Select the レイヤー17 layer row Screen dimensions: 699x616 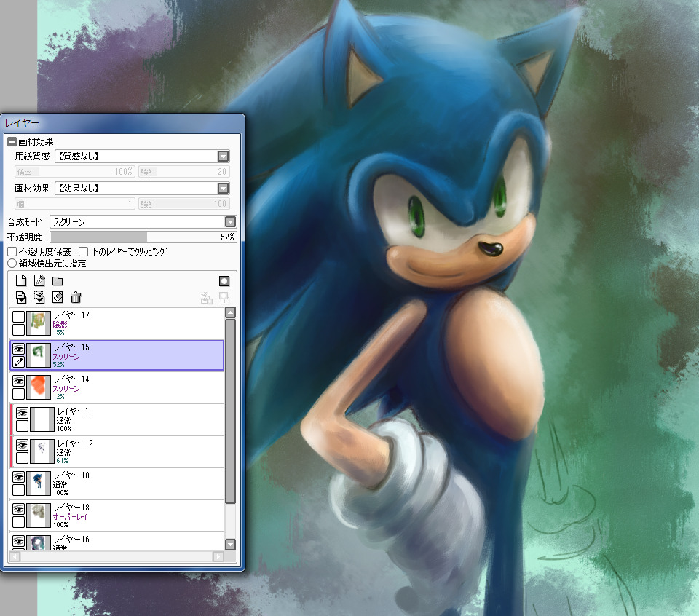[x=116, y=323]
